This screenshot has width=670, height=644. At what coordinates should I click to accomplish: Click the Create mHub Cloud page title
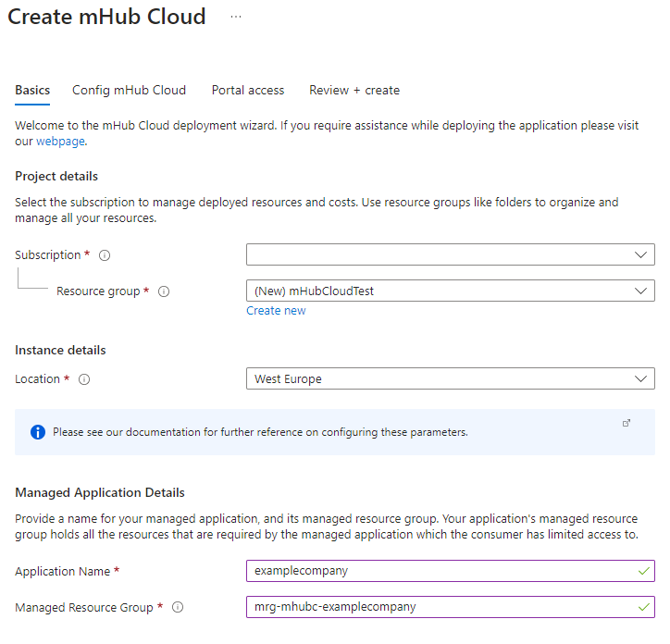pos(106,17)
